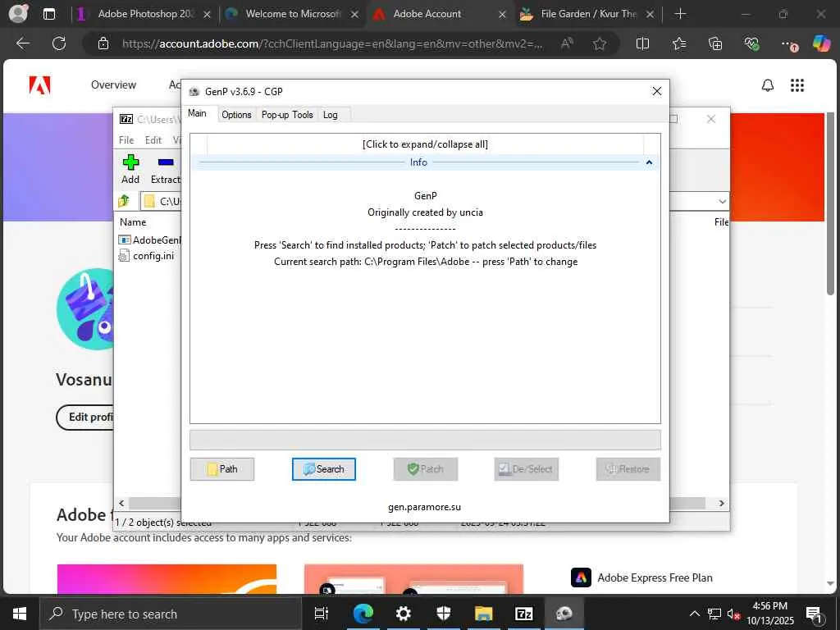
Task: Open Microsoft Edge from the taskbar
Action: 363,614
